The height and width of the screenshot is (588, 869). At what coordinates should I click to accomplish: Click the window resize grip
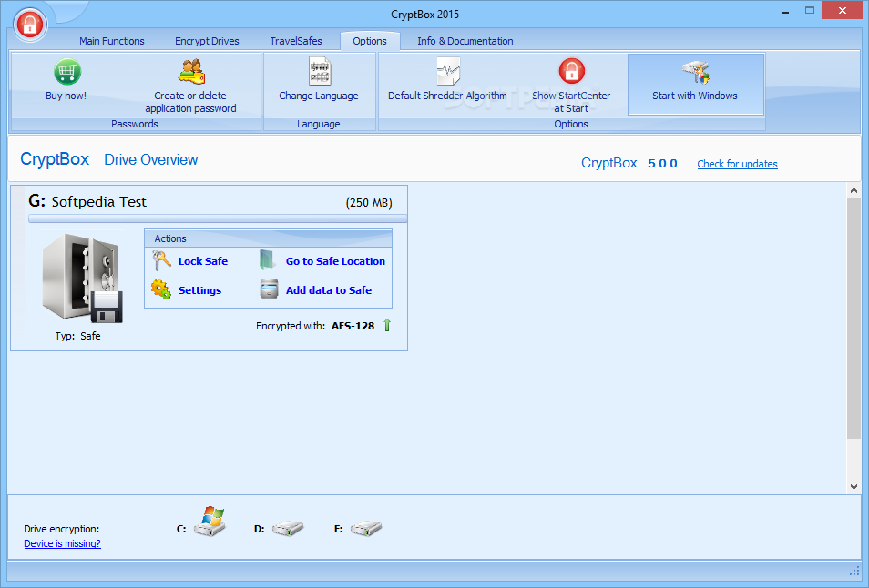(x=854, y=571)
